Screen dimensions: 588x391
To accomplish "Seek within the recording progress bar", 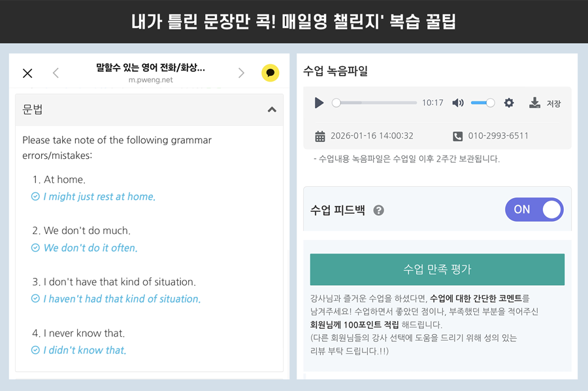I will 376,103.
